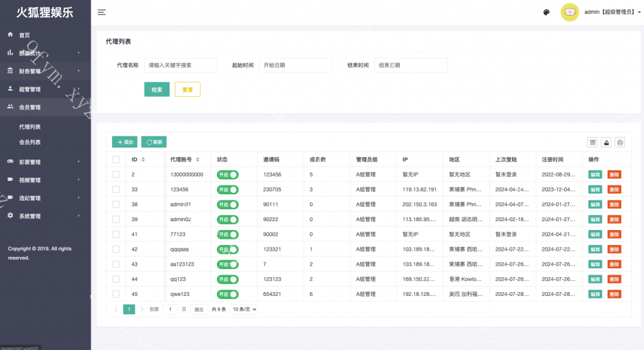This screenshot has height=350, width=644.
Task: Click the group icon for 会员管理
Action: pyautogui.click(x=10, y=107)
